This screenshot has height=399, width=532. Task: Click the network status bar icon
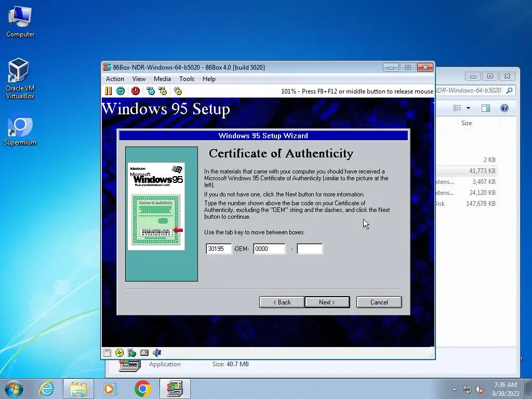[132, 353]
